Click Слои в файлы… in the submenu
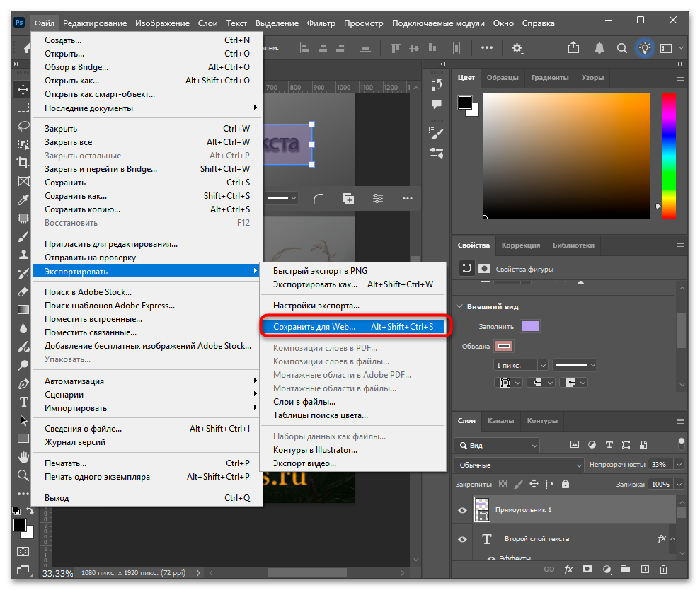Viewport: 700px width, 590px height. click(354, 402)
